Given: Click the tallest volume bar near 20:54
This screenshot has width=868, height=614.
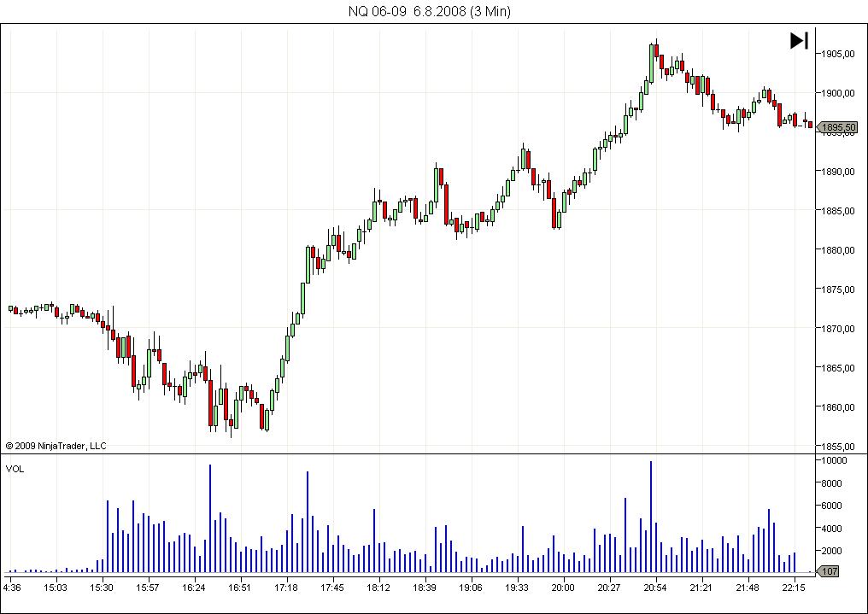Looking at the screenshot, I should coord(651,517).
